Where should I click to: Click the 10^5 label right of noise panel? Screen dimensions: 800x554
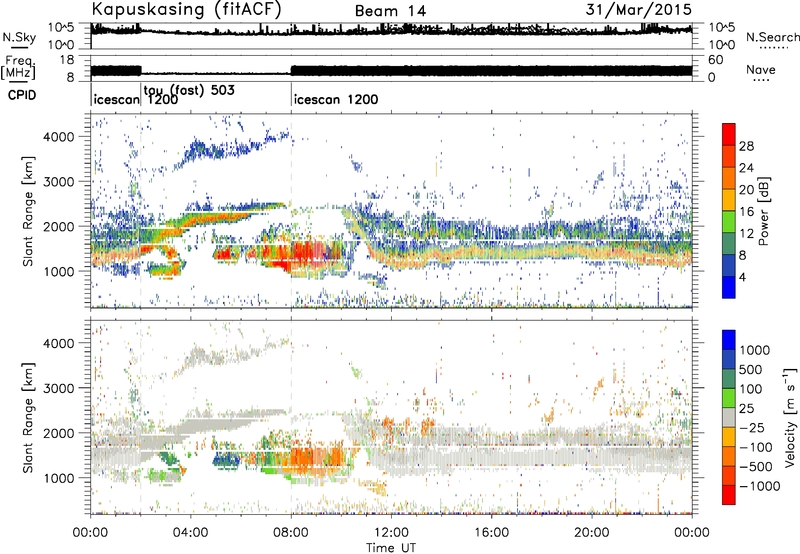tap(721, 28)
